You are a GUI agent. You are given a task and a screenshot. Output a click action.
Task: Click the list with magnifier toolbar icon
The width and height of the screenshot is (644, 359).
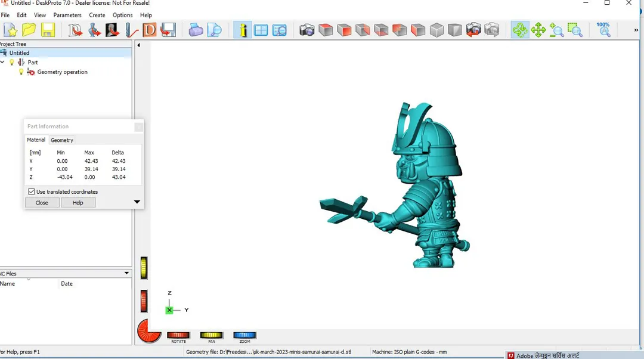pyautogui.click(x=279, y=30)
